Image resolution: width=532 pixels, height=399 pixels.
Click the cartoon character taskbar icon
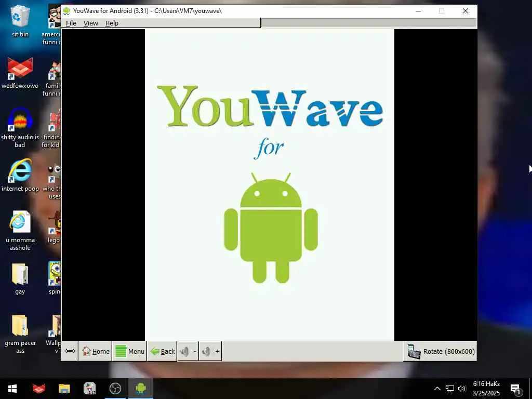pyautogui.click(x=90, y=389)
